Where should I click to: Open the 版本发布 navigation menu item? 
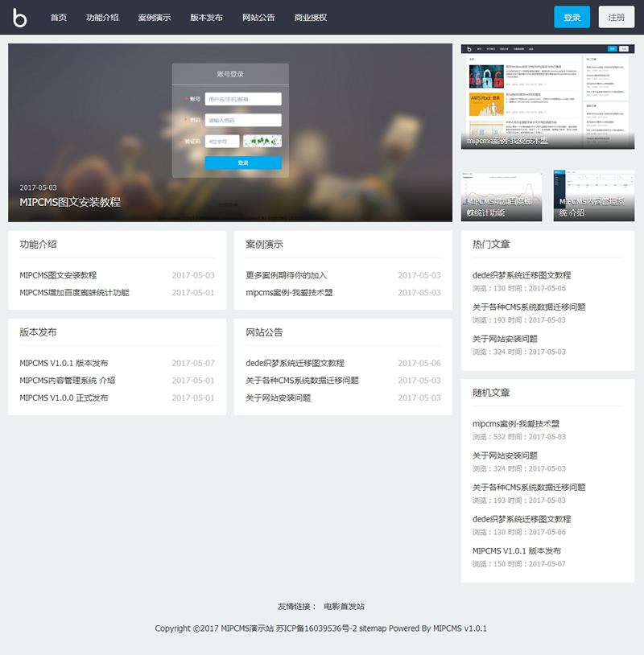click(206, 18)
